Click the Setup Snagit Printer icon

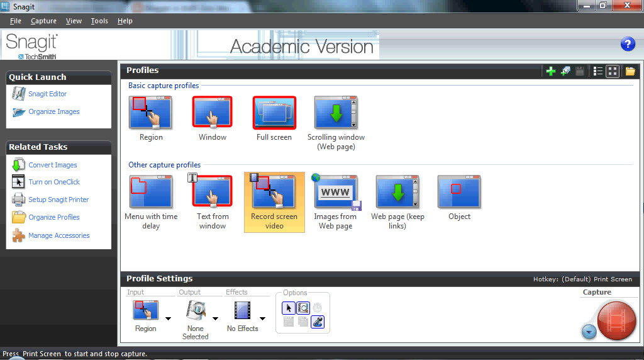(x=18, y=200)
